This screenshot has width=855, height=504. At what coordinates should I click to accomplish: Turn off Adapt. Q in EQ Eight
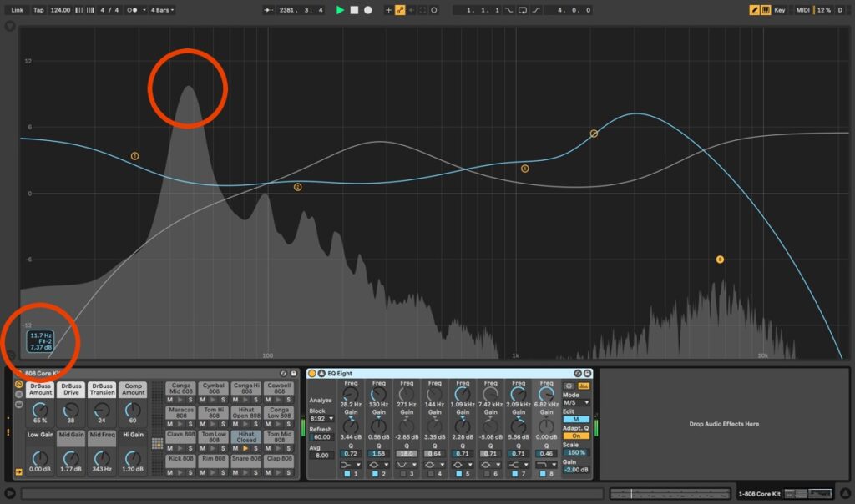click(575, 436)
